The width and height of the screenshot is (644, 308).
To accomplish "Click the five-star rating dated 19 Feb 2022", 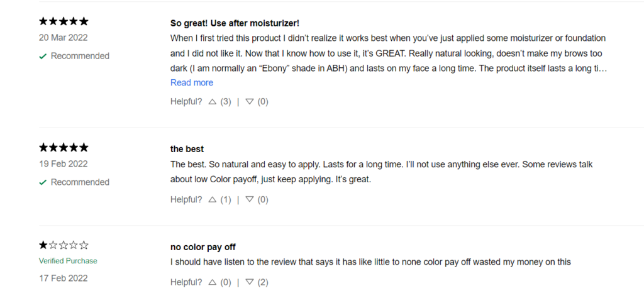I will (x=64, y=148).
